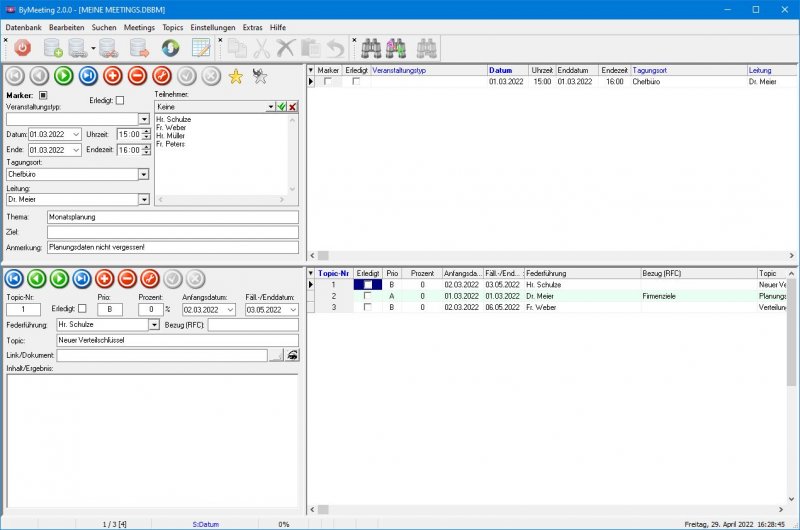Screen dimensions: 800x530
Task: Toggle the meeting Erledigt checkbox
Action: tap(121, 100)
